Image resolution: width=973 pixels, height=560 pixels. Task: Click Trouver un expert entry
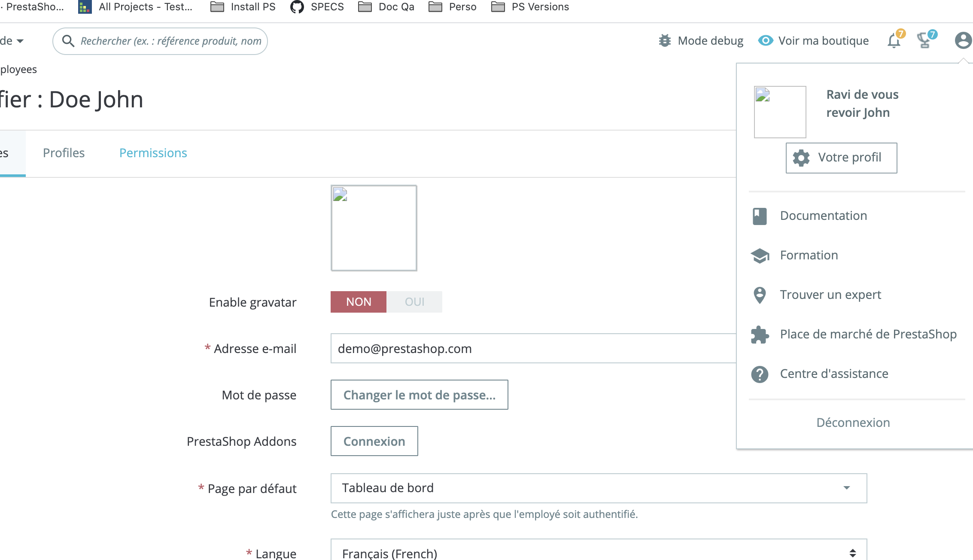(830, 295)
